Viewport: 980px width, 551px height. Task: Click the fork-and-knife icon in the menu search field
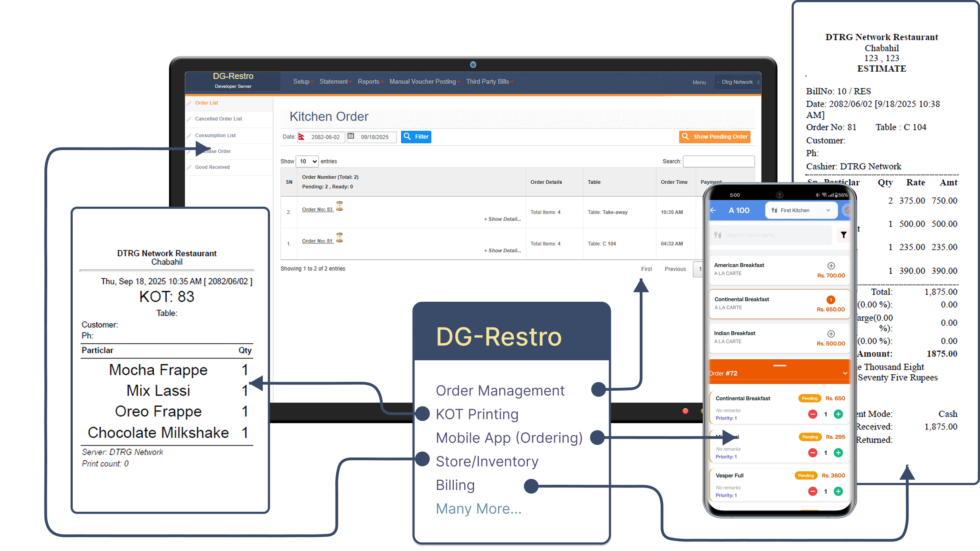pyautogui.click(x=718, y=235)
